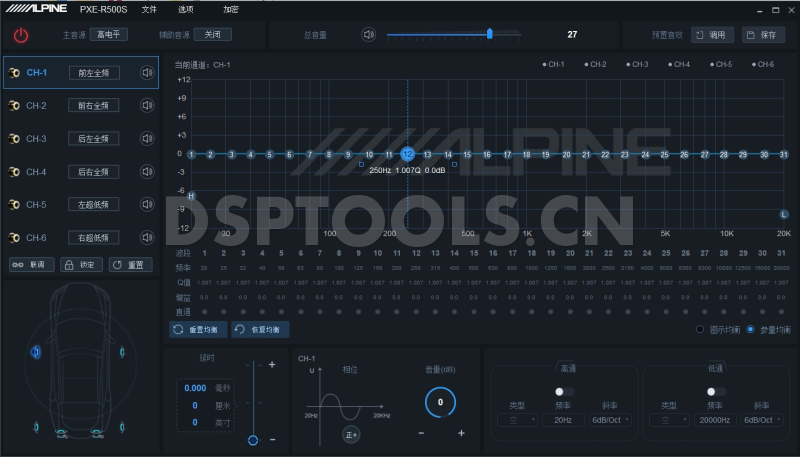
Task: Select EQ band node 31 on graph
Action: tap(784, 155)
